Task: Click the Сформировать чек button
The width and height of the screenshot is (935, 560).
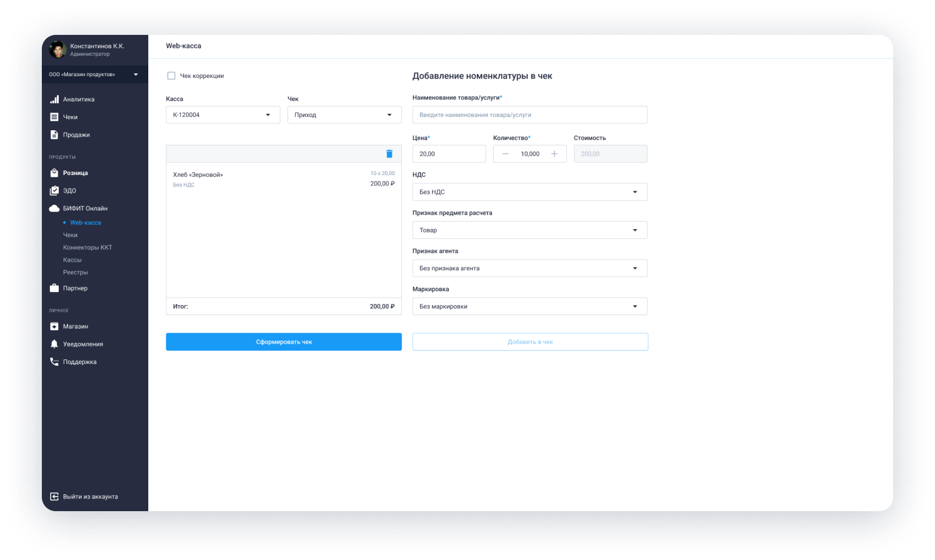Action: pyautogui.click(x=284, y=342)
